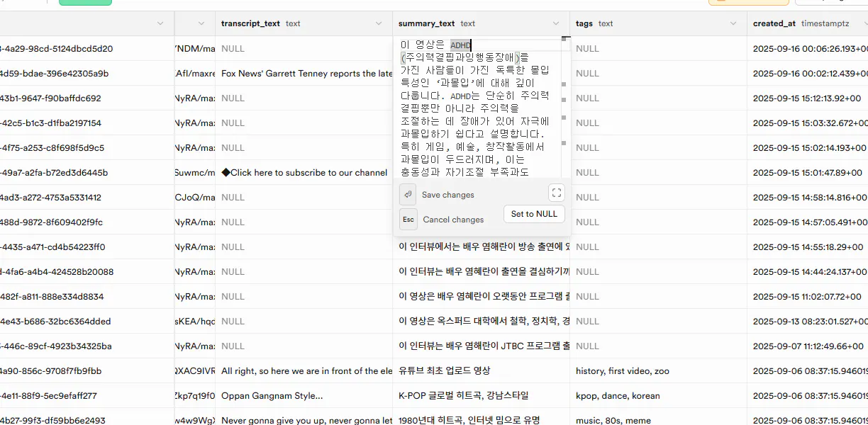The height and width of the screenshot is (425, 868).
Task: Click the tags column header label
Action: (583, 23)
